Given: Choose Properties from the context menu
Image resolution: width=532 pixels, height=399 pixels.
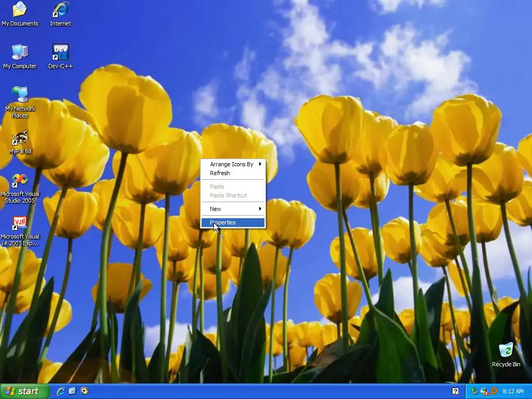Looking at the screenshot, I should 233,222.
